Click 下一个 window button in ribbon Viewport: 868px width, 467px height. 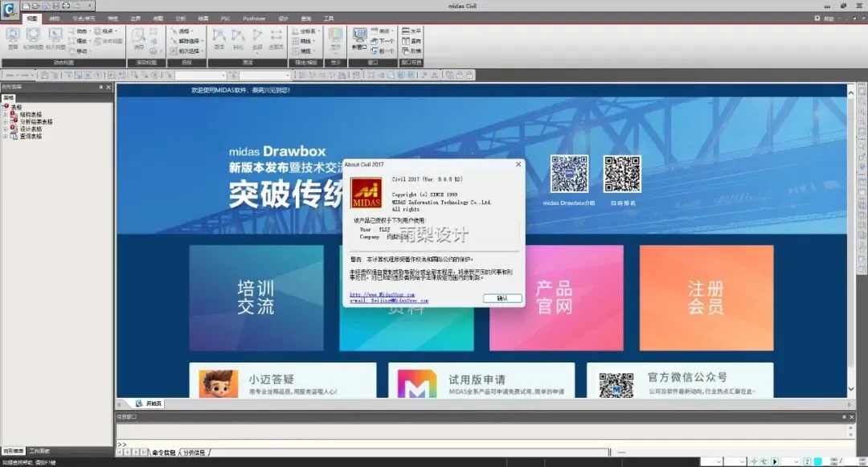(383, 41)
